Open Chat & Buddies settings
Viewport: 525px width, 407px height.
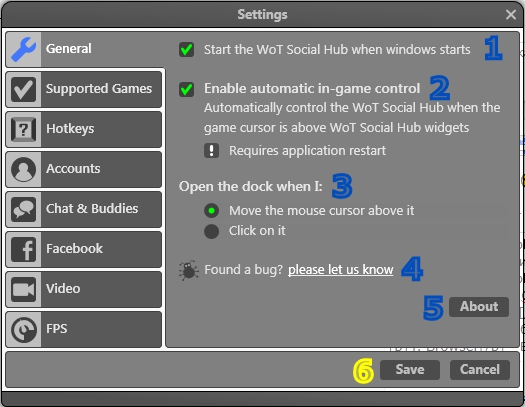(x=84, y=210)
